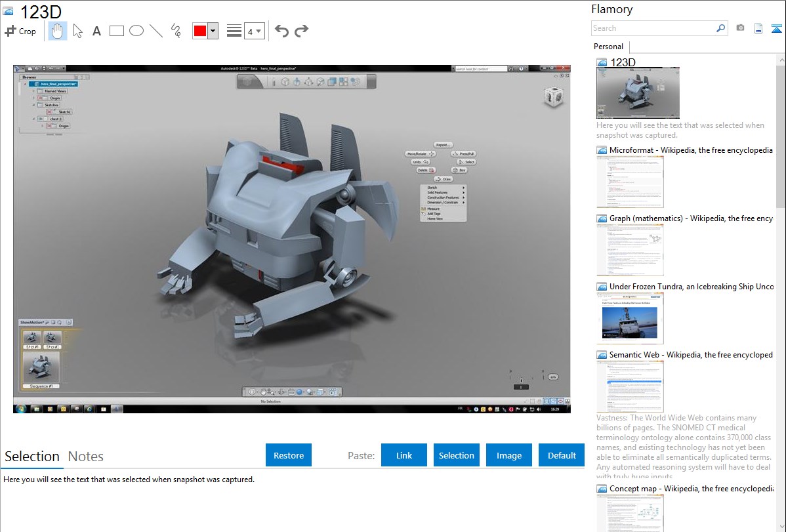The height and width of the screenshot is (532, 786).
Task: Click the line thickness icon
Action: [x=234, y=31]
